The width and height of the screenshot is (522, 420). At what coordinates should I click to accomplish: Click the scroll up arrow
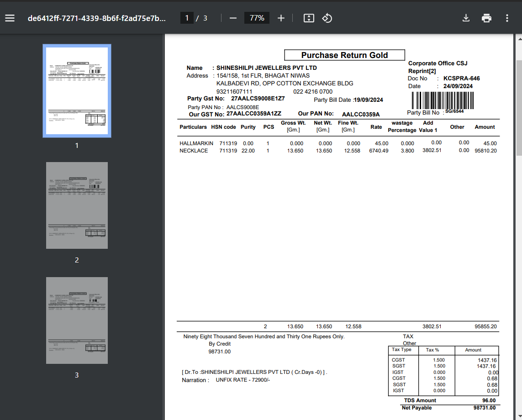[519, 39]
